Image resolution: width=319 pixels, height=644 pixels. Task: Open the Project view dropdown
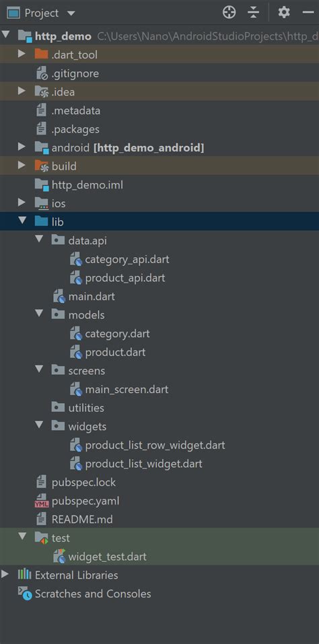coord(71,13)
